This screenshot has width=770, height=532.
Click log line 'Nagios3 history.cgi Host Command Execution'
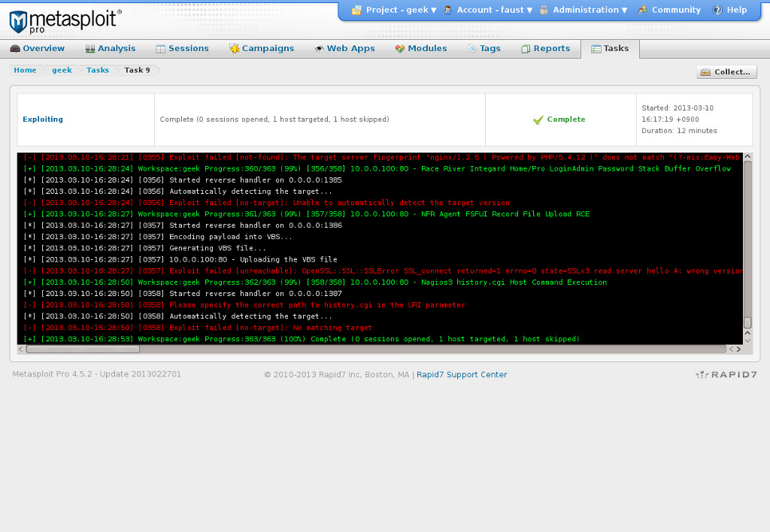315,283
